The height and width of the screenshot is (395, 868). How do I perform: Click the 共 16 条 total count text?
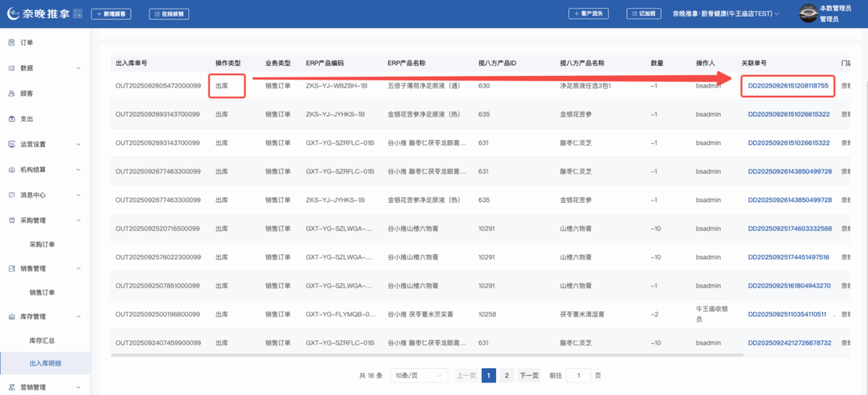click(371, 376)
